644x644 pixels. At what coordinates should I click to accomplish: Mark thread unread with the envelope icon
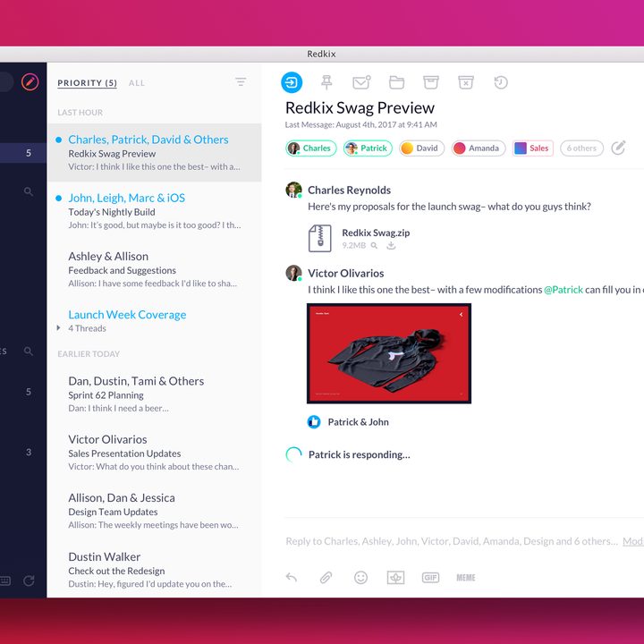(361, 82)
